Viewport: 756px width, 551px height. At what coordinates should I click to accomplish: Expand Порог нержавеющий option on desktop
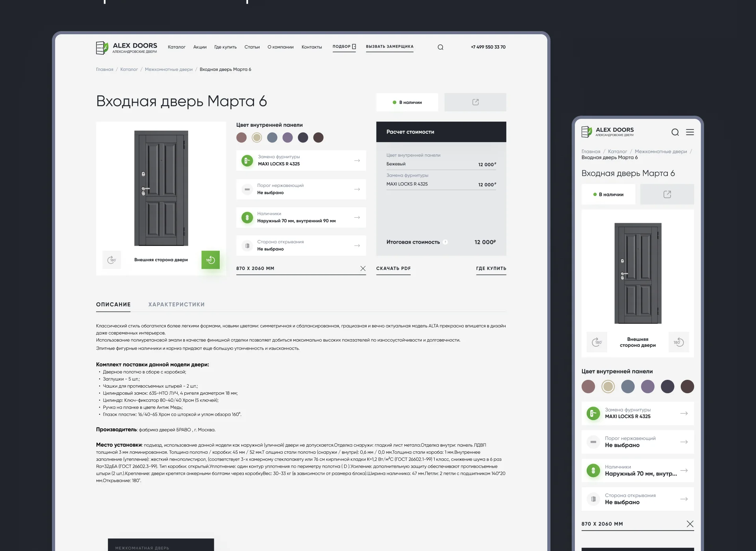tap(301, 189)
